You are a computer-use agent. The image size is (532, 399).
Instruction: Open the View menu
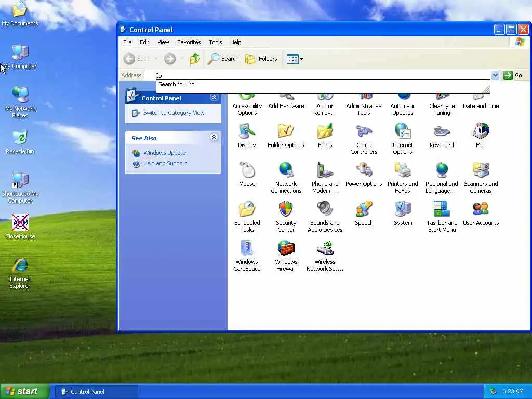[x=163, y=42]
